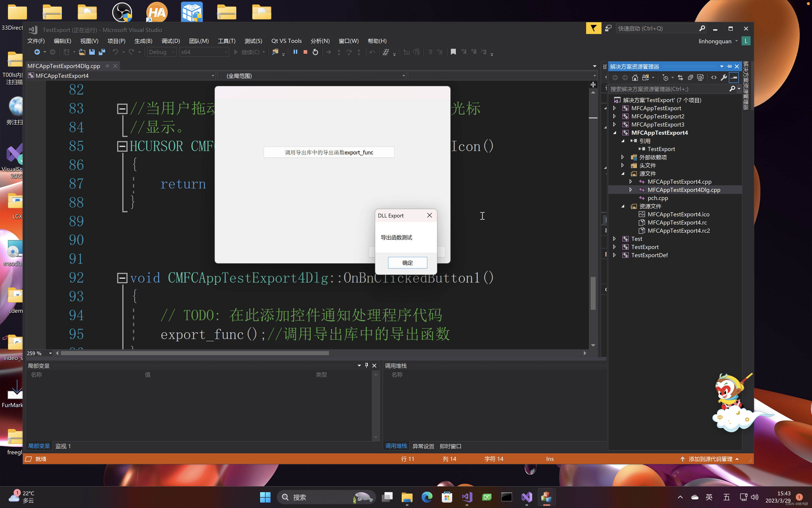Screen dimensions: 812x508
Task: Toggle pin on MFCAppTestExport4Dlg.cpp tab
Action: 107,66
